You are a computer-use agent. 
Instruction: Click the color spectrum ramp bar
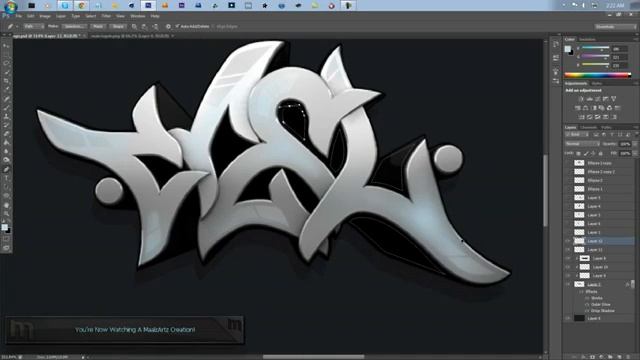598,75
